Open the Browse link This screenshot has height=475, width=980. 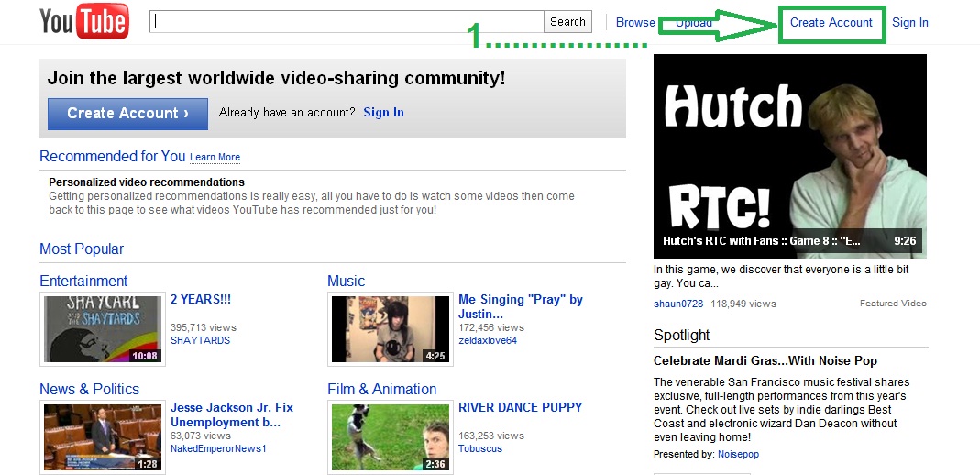(635, 23)
